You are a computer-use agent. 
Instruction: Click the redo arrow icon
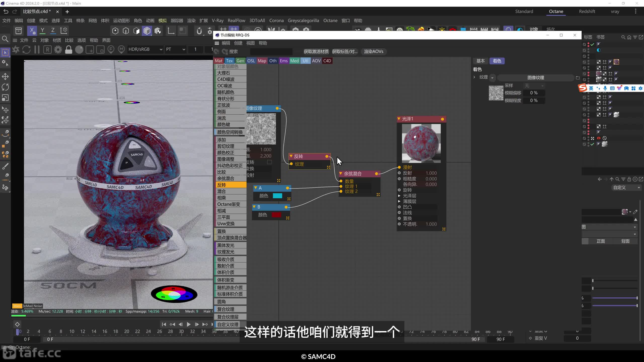click(15, 12)
